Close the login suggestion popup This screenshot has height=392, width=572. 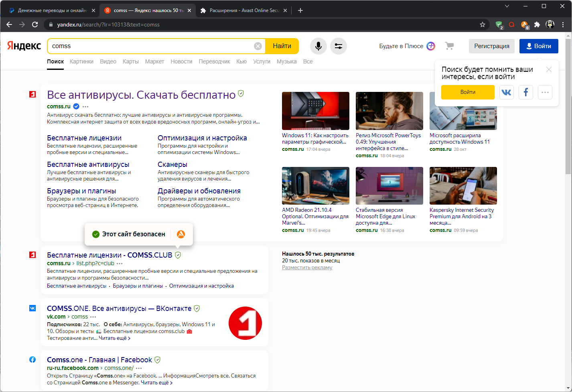(549, 69)
